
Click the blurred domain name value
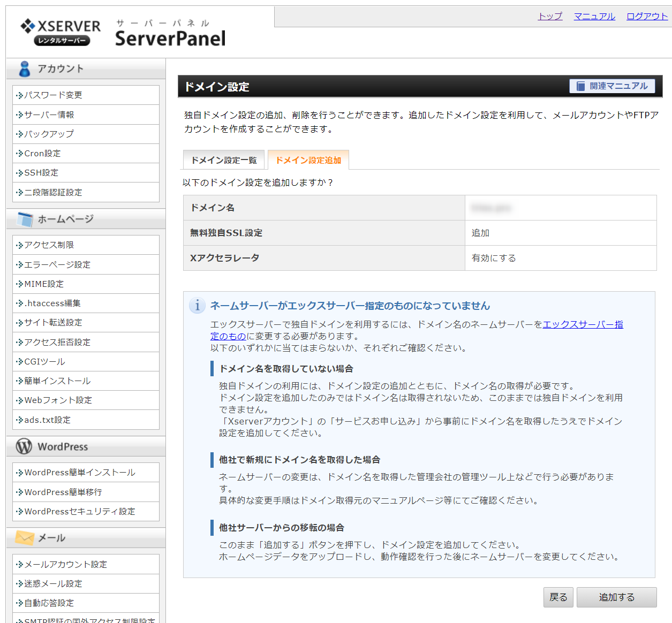click(x=491, y=208)
